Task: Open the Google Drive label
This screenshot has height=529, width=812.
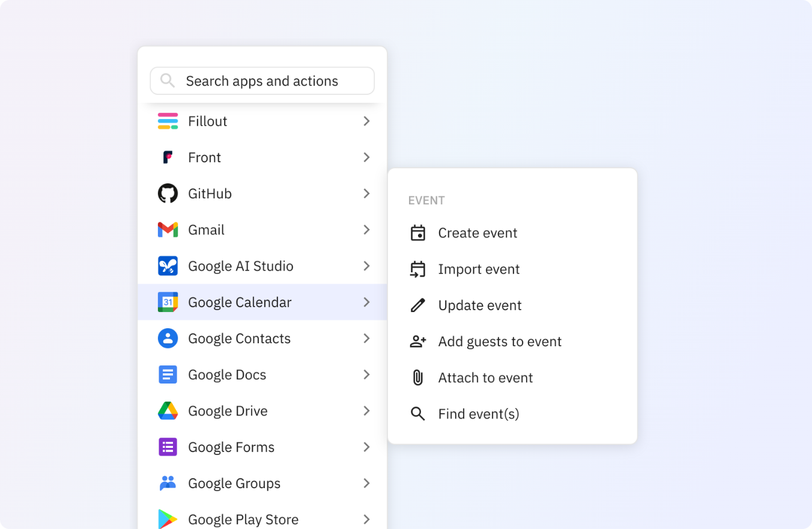Action: [228, 411]
